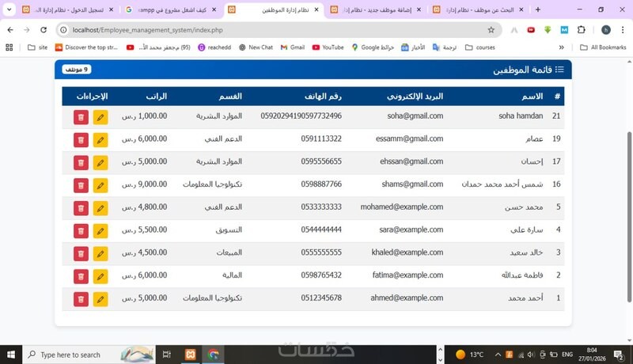This screenshot has width=633, height=364.
Task: Open Chrome three-dot menu
Action: point(623,30)
